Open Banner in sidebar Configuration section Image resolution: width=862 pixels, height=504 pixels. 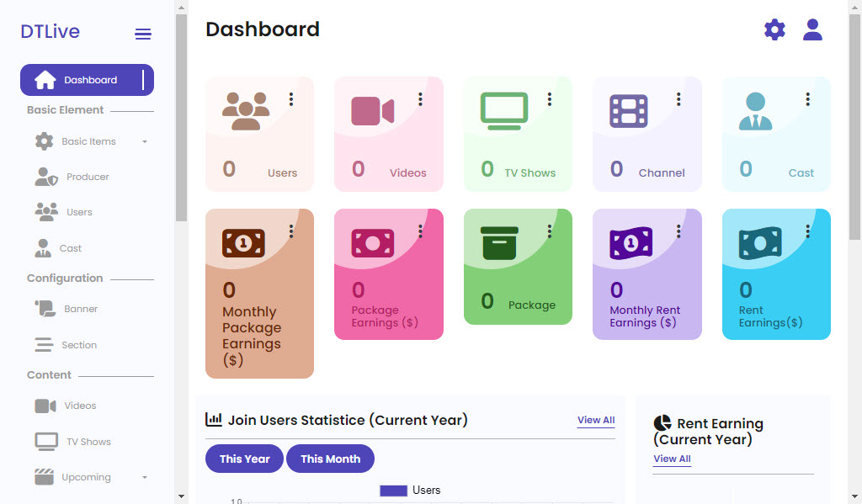click(x=67, y=309)
